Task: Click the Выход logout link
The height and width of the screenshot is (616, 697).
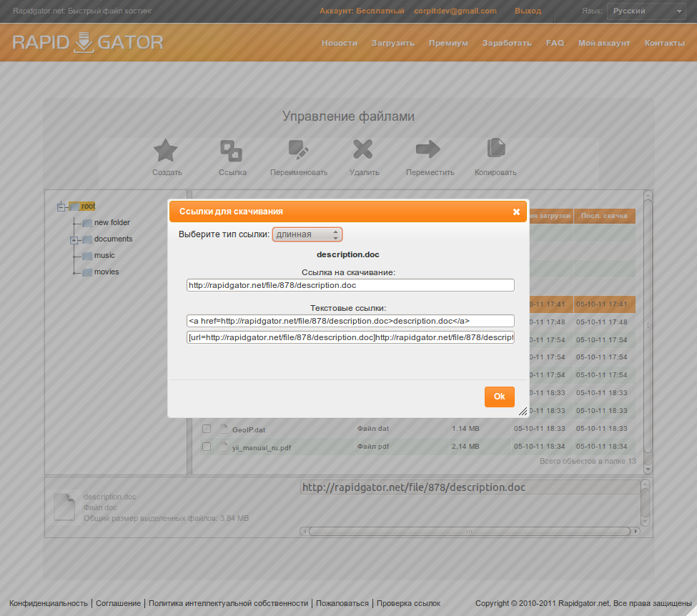Action: (x=528, y=11)
